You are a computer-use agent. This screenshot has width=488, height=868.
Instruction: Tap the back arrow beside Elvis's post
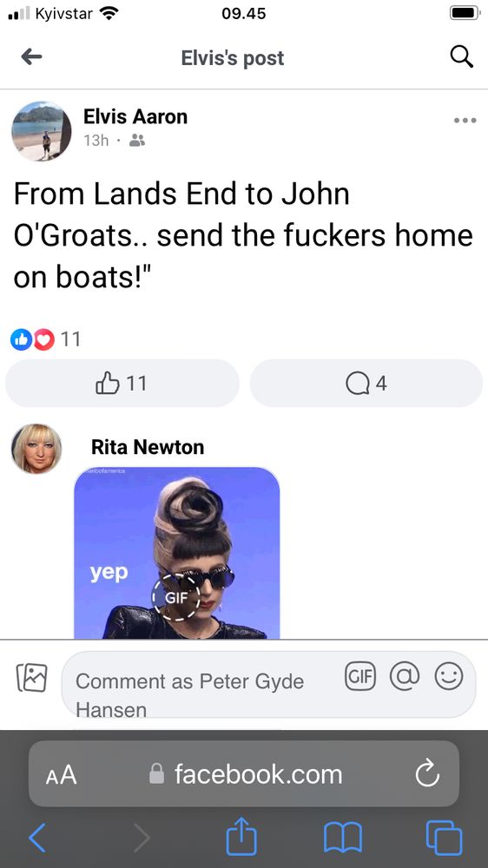pos(31,56)
